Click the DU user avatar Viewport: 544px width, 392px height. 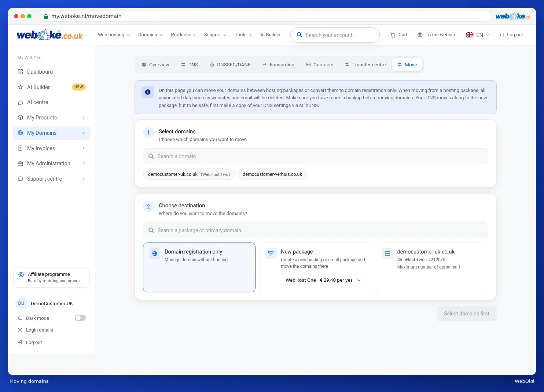coord(21,303)
